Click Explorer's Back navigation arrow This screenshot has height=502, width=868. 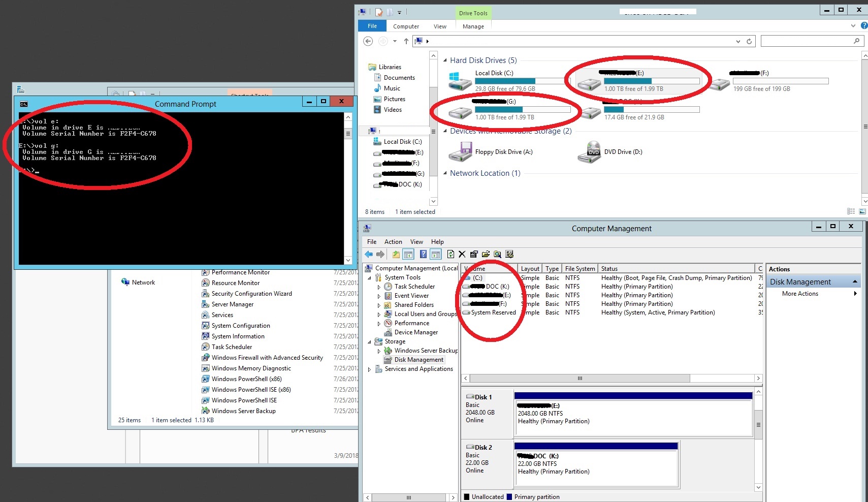[x=368, y=41]
